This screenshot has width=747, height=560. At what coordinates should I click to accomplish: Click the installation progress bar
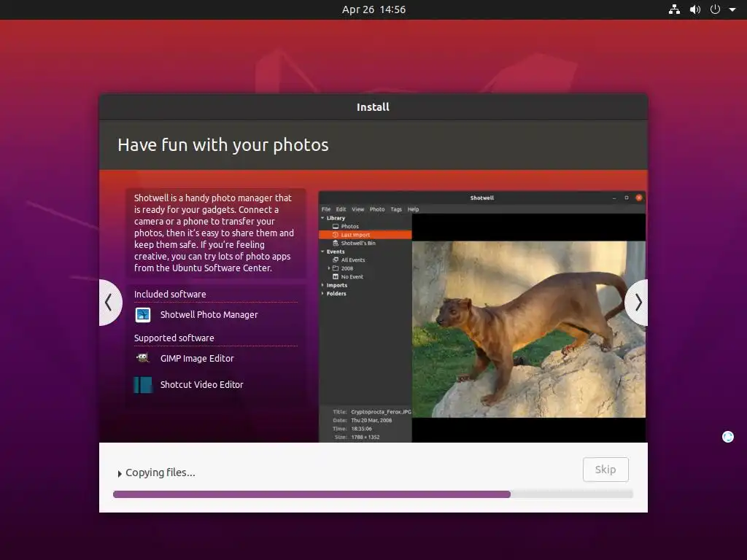(373, 494)
